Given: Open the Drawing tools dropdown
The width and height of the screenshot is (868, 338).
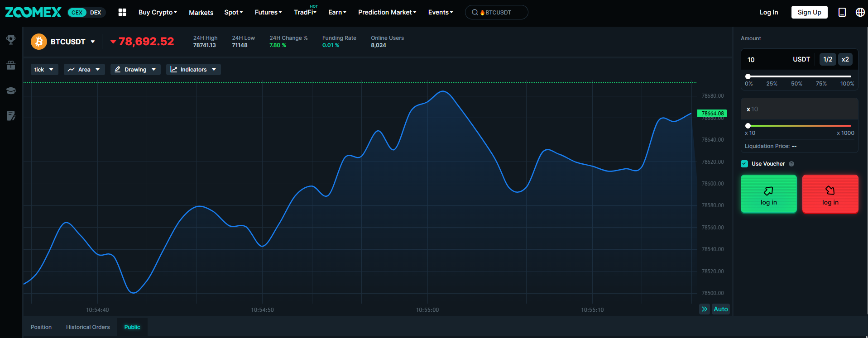Looking at the screenshot, I should click(135, 69).
